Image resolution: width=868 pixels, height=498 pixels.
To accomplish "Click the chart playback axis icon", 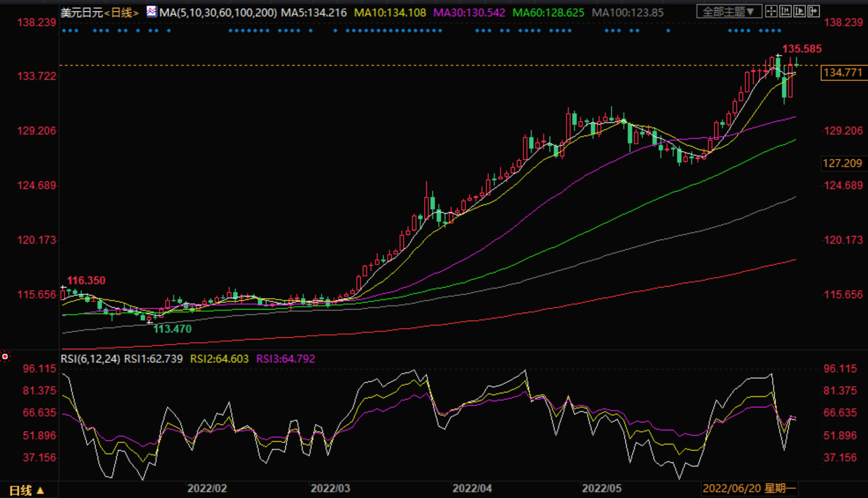I will coord(799,11).
